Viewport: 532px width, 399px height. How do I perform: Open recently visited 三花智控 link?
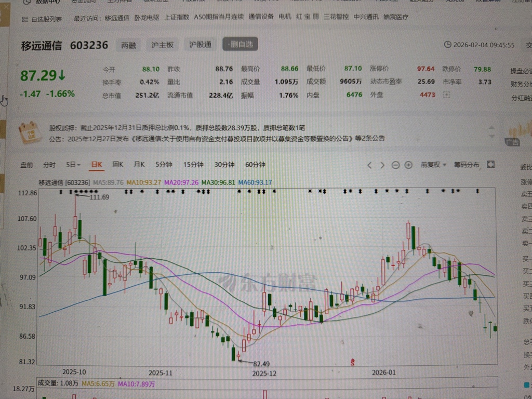[336, 17]
